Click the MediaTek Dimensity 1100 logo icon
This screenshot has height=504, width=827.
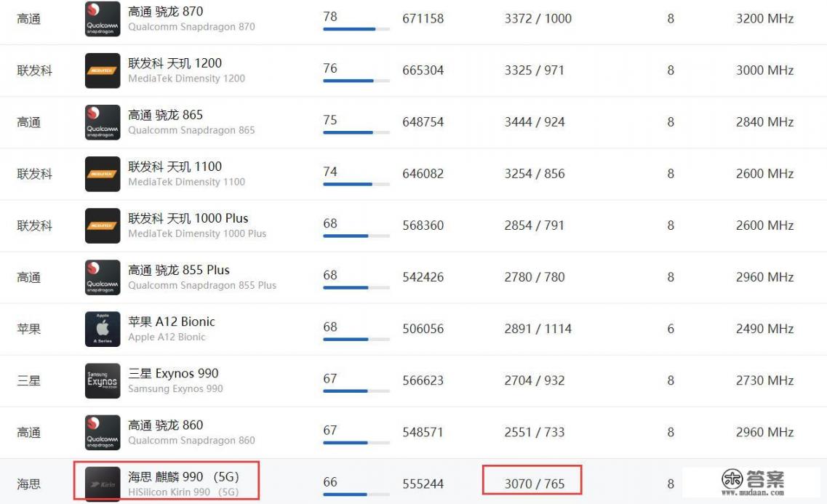point(103,174)
